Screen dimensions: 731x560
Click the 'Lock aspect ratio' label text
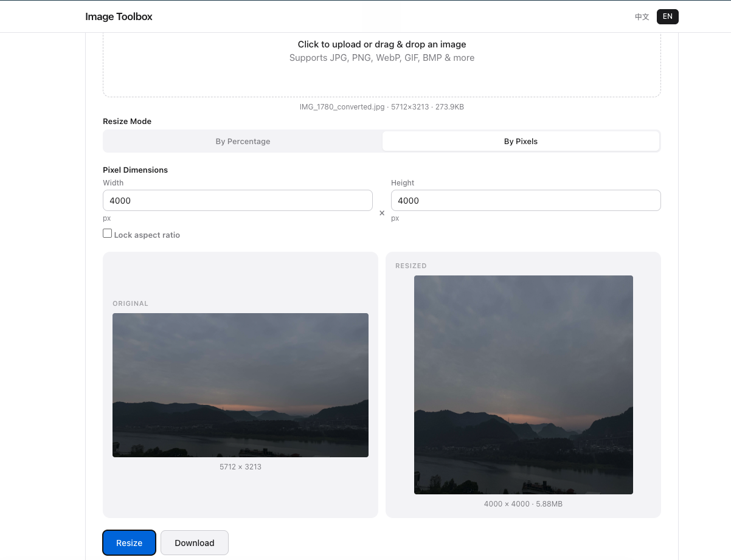pyautogui.click(x=147, y=235)
